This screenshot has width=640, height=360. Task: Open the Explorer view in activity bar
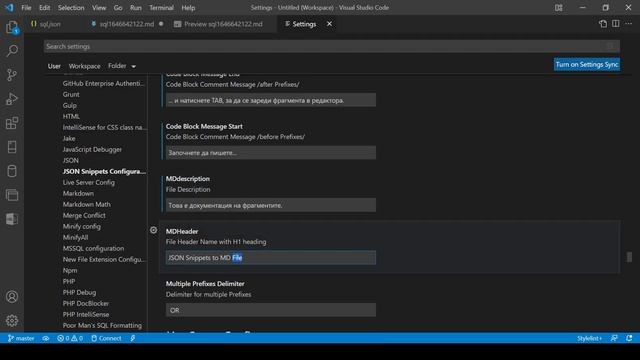point(12,27)
